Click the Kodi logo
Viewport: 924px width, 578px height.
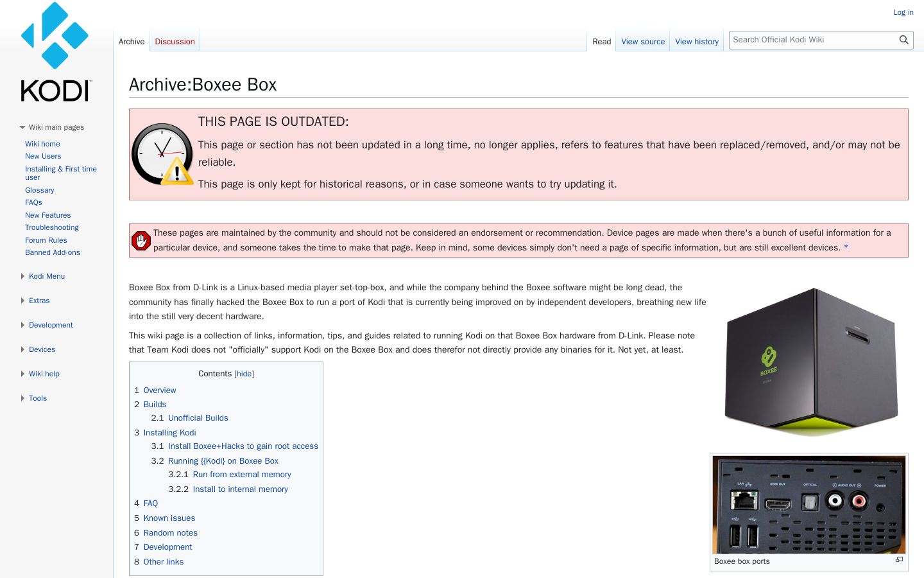click(56, 52)
